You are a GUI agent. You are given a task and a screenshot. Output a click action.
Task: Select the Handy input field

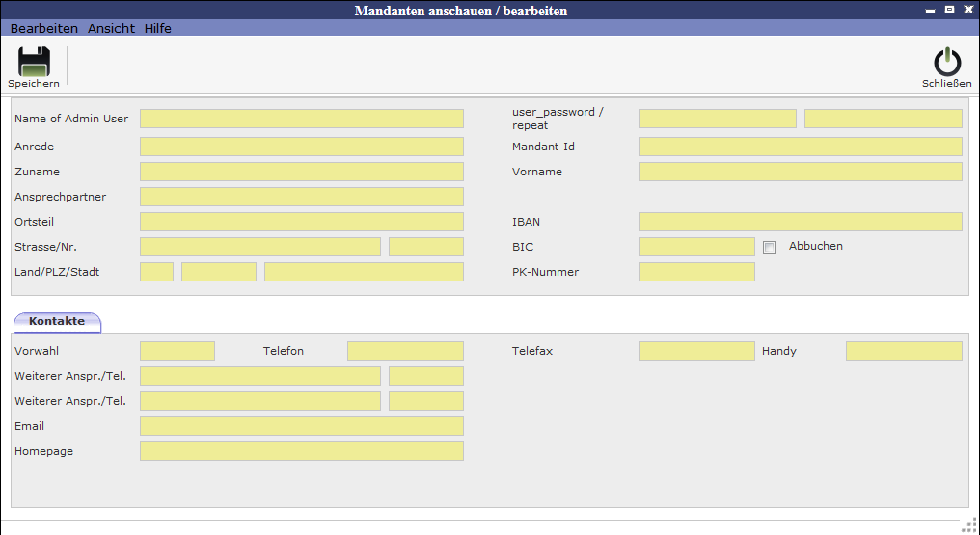click(x=904, y=351)
